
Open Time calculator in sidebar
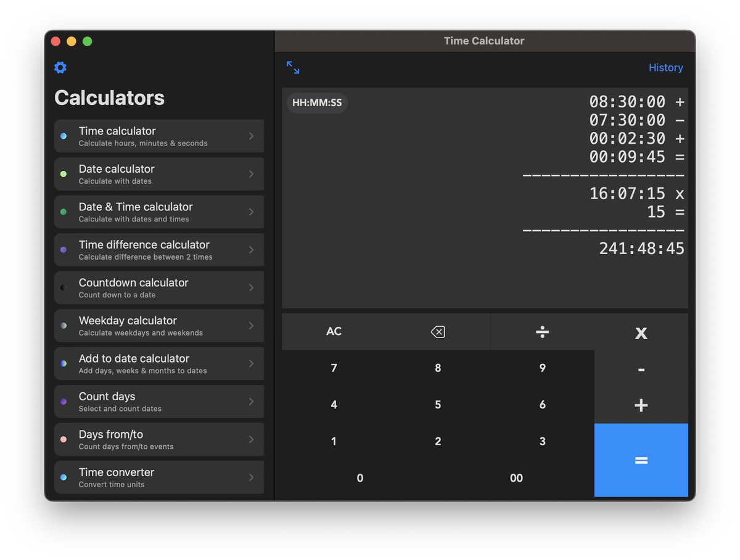[x=159, y=136]
